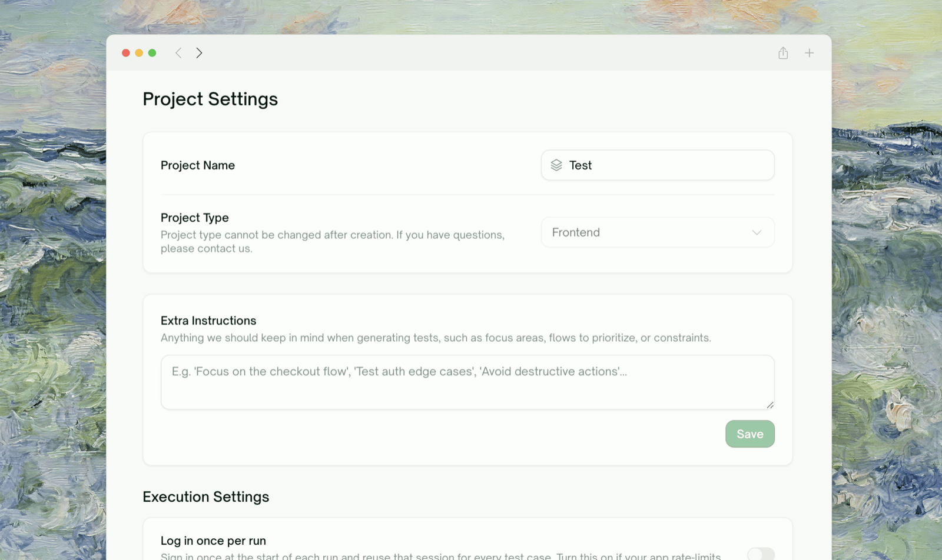Image resolution: width=942 pixels, height=560 pixels.
Task: Click the Project Settings heading
Action: tap(210, 99)
